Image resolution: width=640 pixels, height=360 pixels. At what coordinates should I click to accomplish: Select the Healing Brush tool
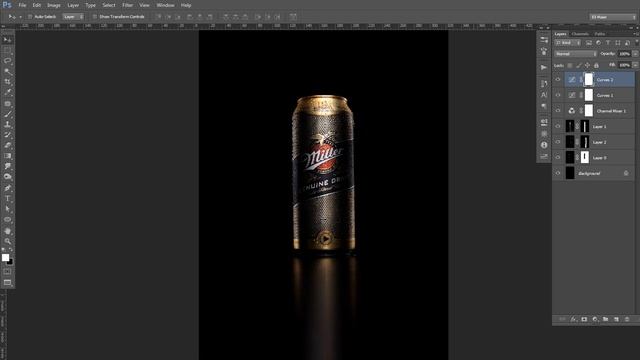(7, 104)
